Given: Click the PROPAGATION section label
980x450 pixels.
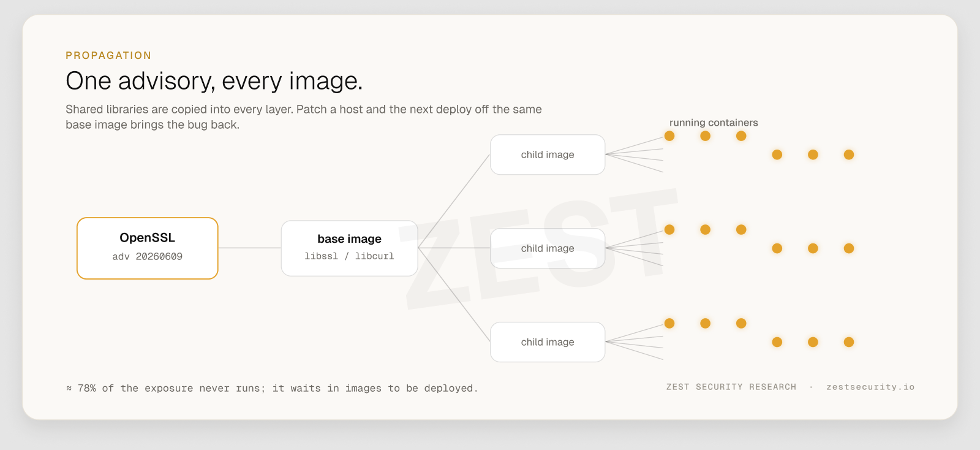Looking at the screenshot, I should tap(108, 55).
